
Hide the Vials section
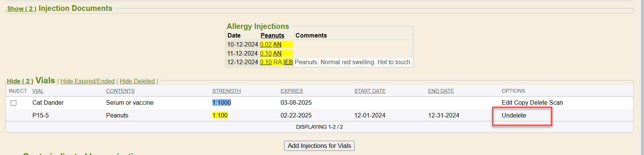pos(20,81)
